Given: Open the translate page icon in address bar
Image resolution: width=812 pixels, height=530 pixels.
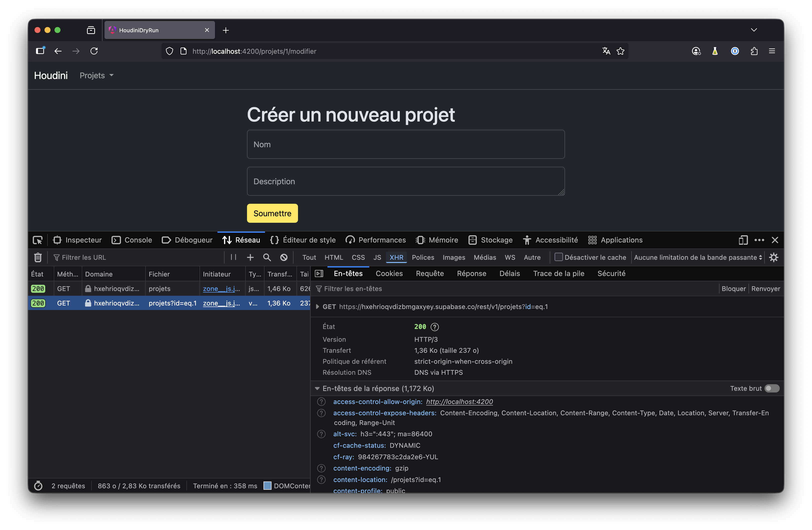Looking at the screenshot, I should (x=606, y=51).
